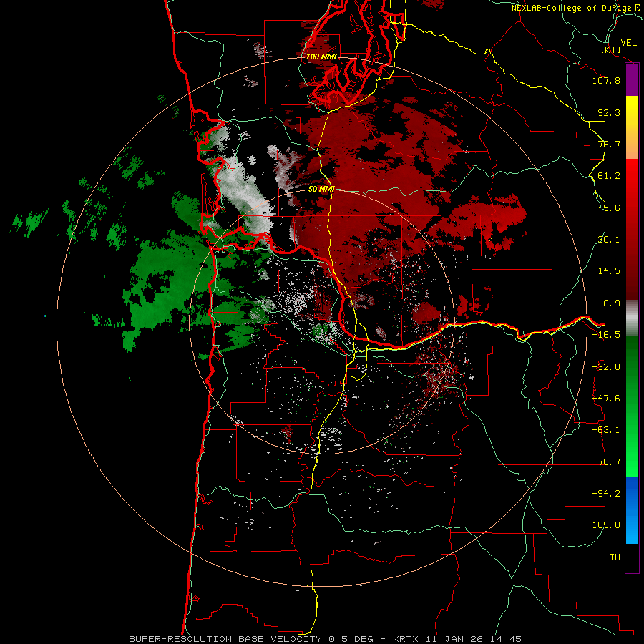
Task: Select the 30.1 velocity scale value
Action: [609, 240]
